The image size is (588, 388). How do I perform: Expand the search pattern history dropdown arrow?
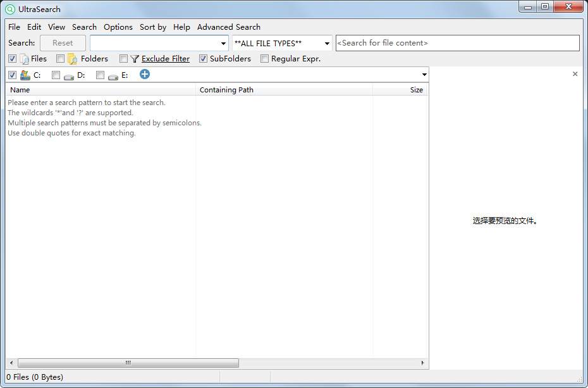pyautogui.click(x=223, y=44)
